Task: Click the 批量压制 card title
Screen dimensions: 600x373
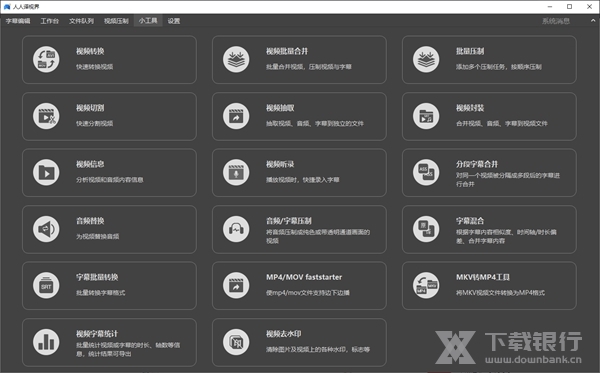Action: 470,51
